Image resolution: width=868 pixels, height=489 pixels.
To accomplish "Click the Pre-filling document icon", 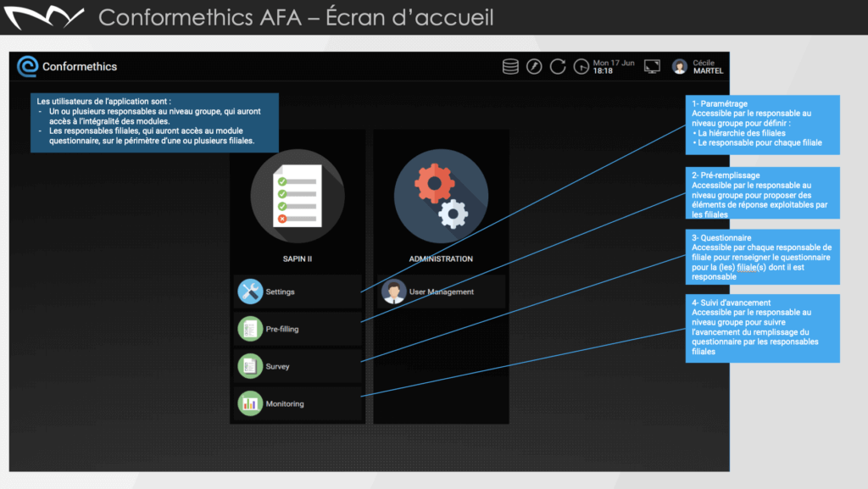I will (250, 329).
